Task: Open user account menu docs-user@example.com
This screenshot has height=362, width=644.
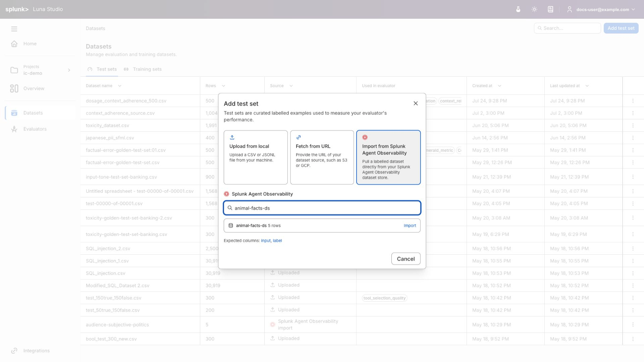Action: pos(601,9)
